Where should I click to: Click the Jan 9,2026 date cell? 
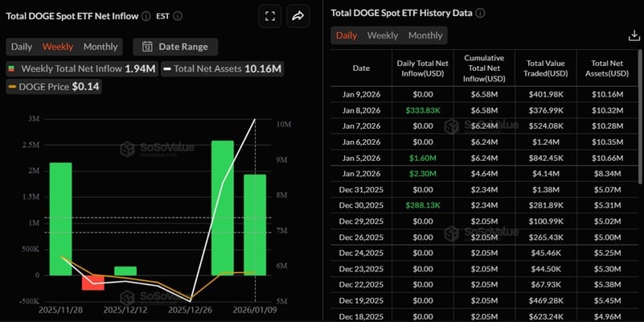coord(361,94)
